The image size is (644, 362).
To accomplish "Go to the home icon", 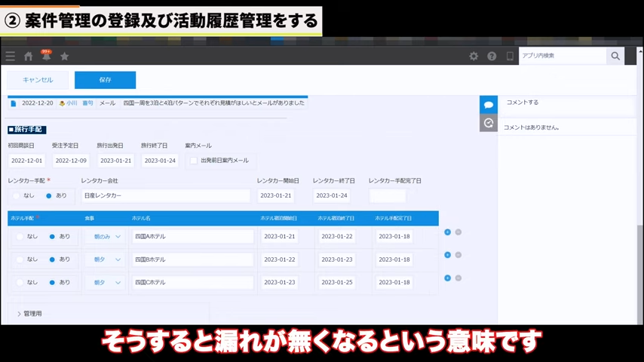I will coord(29,57).
